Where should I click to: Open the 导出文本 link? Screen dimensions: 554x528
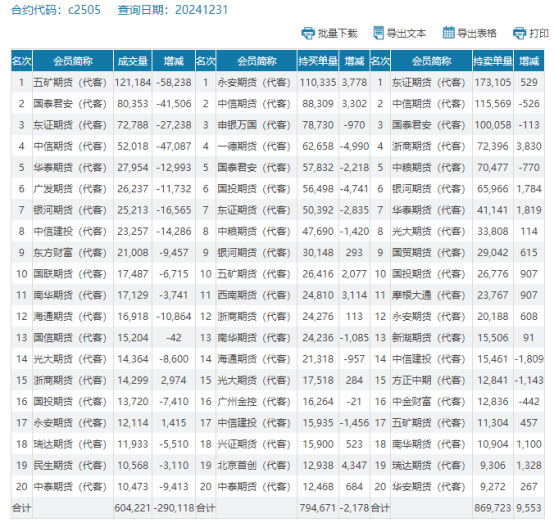pyautogui.click(x=406, y=34)
